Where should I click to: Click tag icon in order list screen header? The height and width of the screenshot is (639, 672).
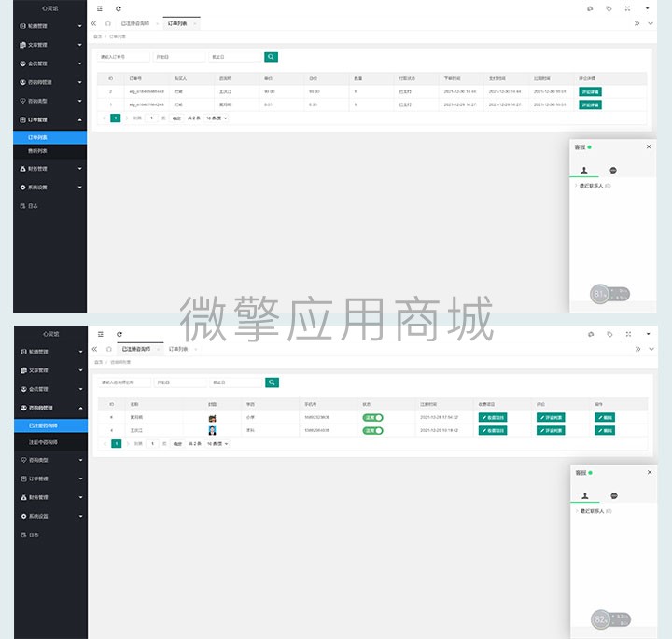click(609, 8)
